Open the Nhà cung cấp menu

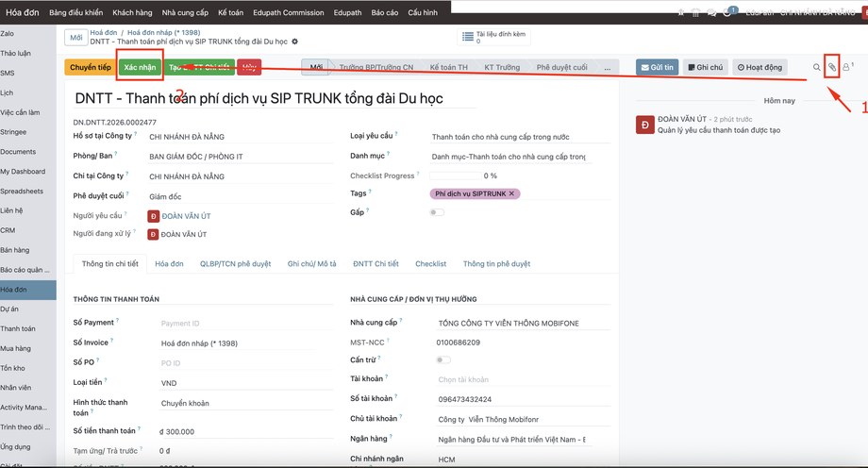pyautogui.click(x=185, y=12)
